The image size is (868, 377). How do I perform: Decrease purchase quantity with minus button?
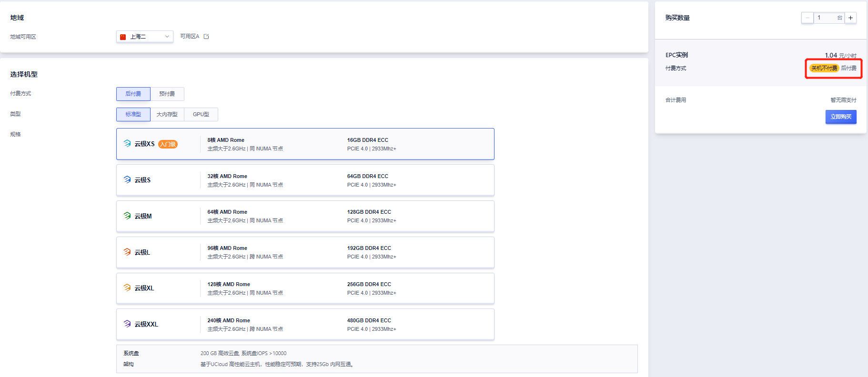[x=807, y=18]
